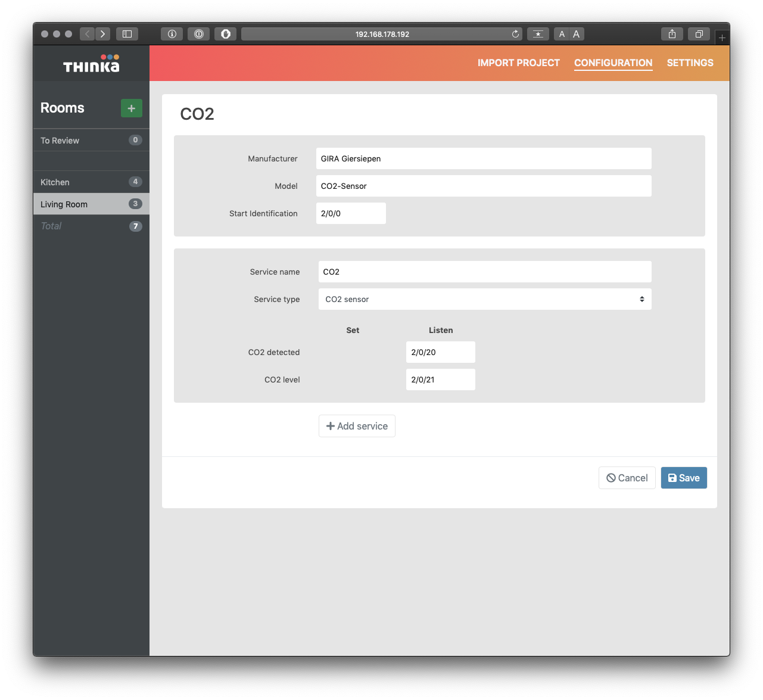Image resolution: width=763 pixels, height=700 pixels.
Task: Open a new browser tab
Action: tap(722, 38)
